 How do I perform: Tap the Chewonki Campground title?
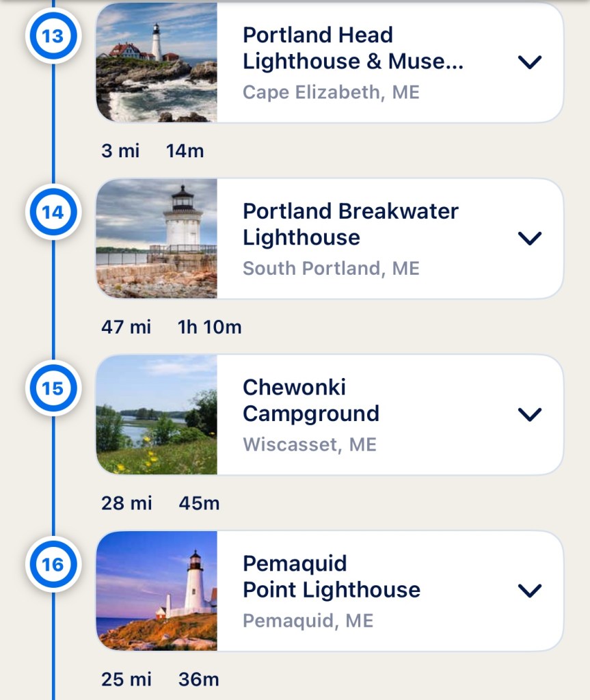coord(310,400)
